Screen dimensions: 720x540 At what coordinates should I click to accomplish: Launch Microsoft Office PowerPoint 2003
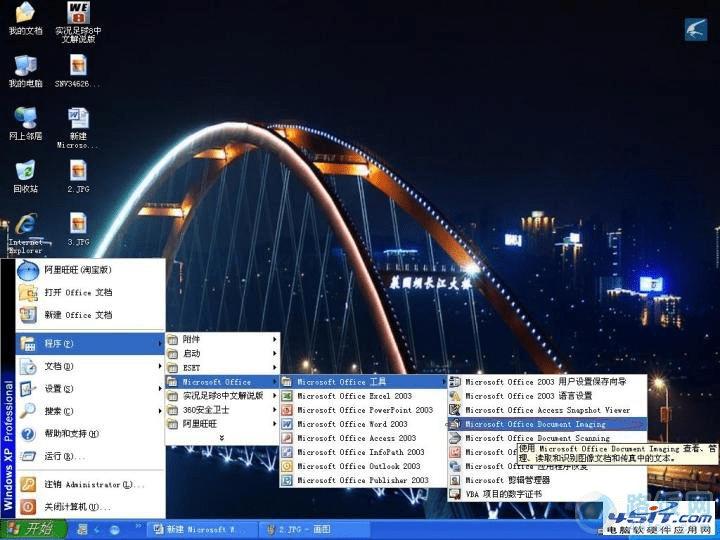pyautogui.click(x=364, y=410)
